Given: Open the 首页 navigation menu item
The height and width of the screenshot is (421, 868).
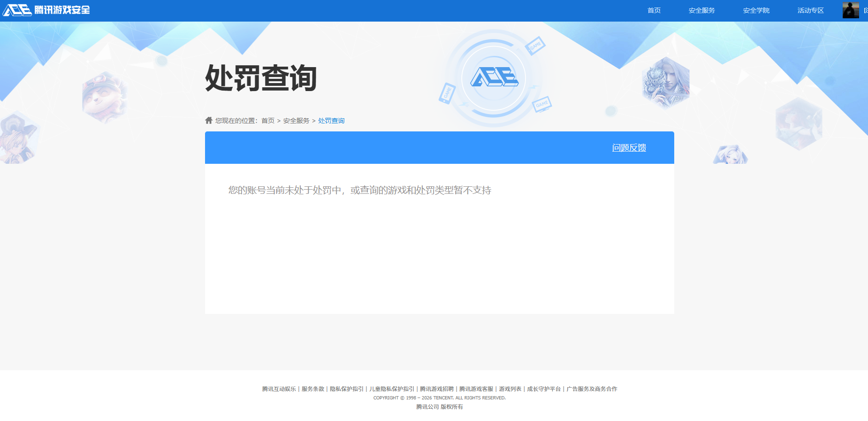Looking at the screenshot, I should click(654, 10).
